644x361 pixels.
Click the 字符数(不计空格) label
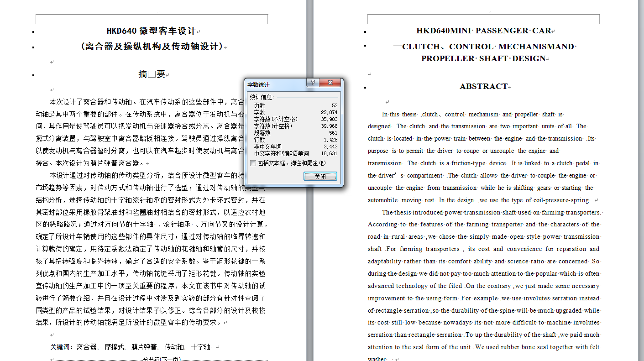(276, 119)
